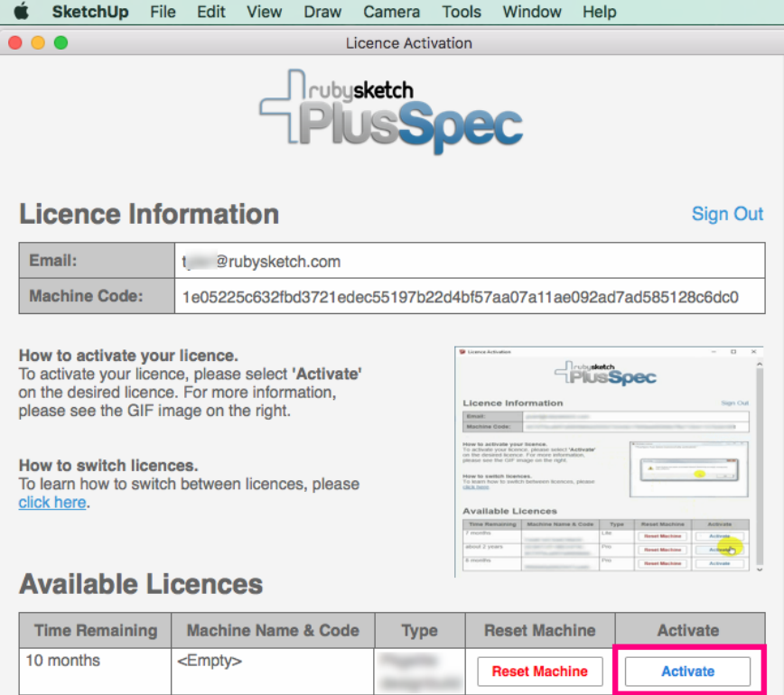Click the Sign Out link
The height and width of the screenshot is (695, 784).
727,214
